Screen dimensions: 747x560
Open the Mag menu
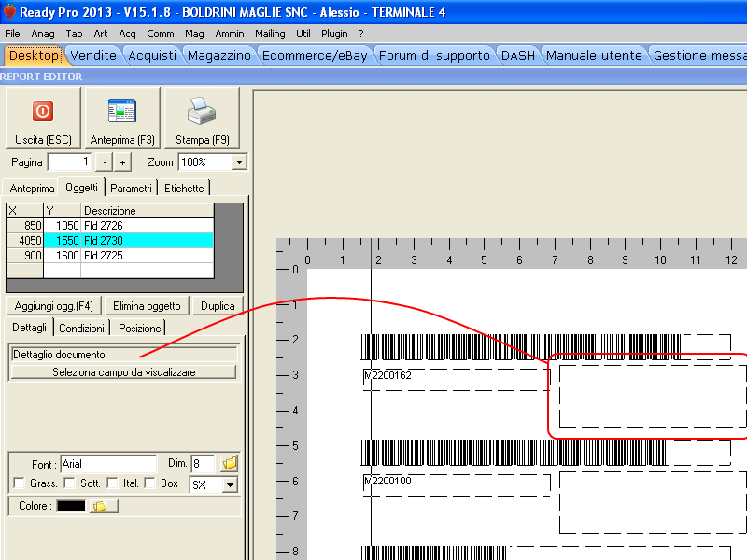(x=194, y=34)
